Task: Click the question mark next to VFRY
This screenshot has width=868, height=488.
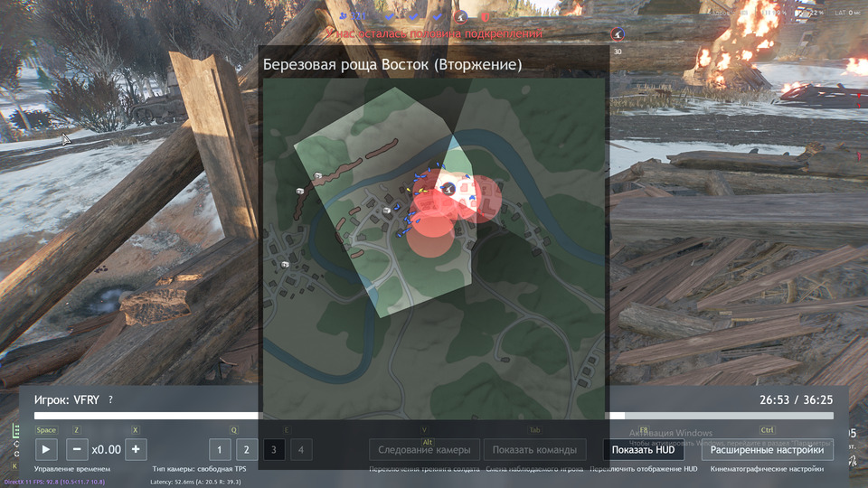Action: pyautogui.click(x=110, y=399)
